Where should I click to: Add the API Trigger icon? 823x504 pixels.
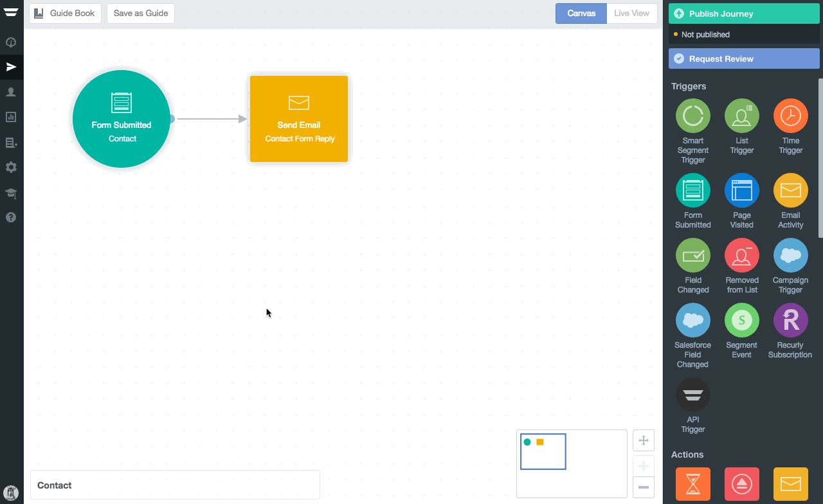[692, 395]
